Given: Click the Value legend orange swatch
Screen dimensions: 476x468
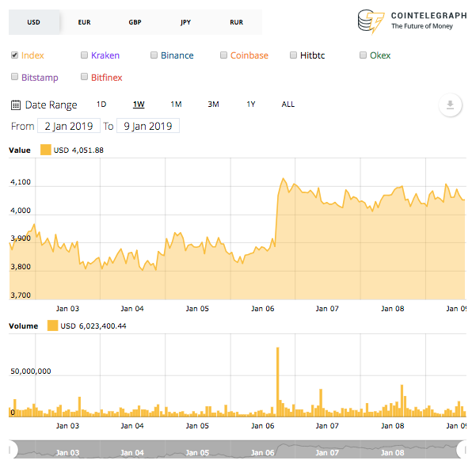Looking at the screenshot, I should pyautogui.click(x=45, y=150).
